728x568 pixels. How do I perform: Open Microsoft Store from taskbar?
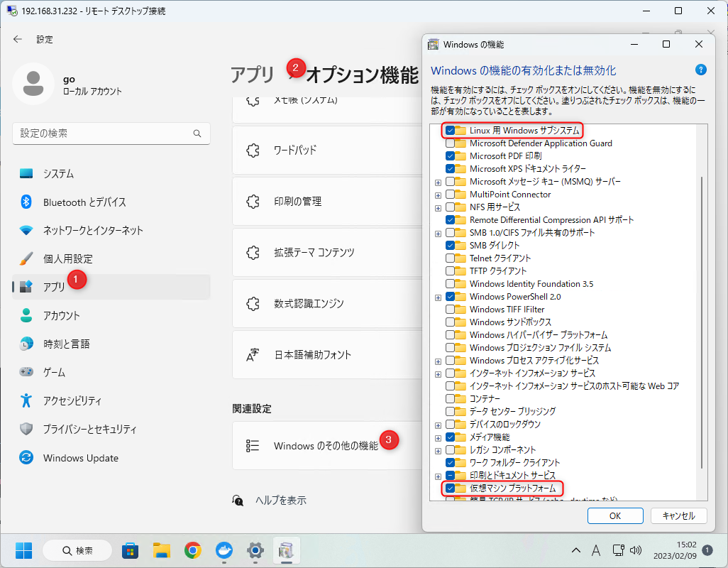coord(130,551)
